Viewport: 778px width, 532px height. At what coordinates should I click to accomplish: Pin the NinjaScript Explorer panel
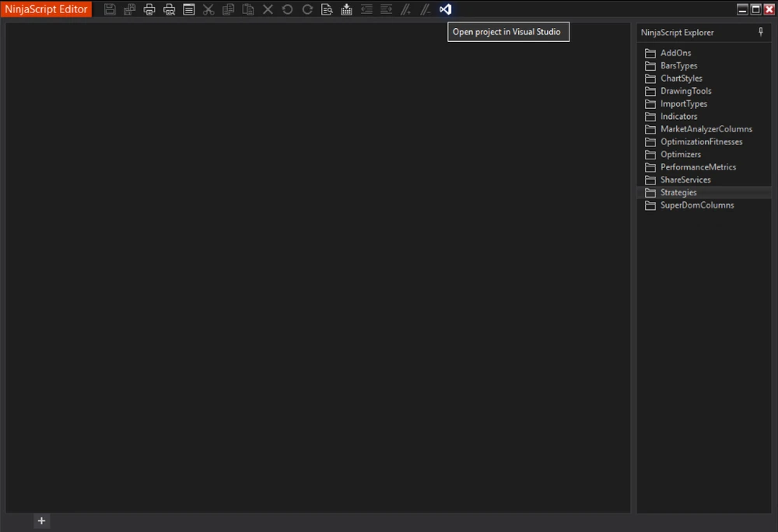[x=761, y=32]
